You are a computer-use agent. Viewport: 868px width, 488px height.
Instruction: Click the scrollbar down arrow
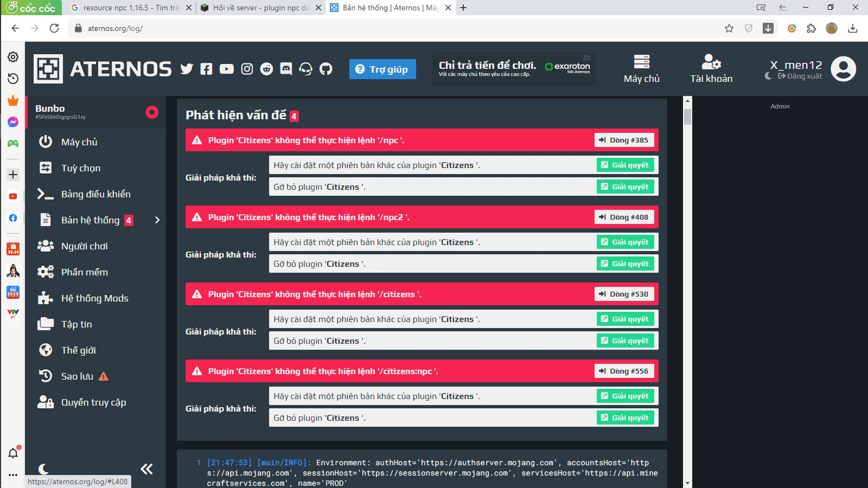688,483
